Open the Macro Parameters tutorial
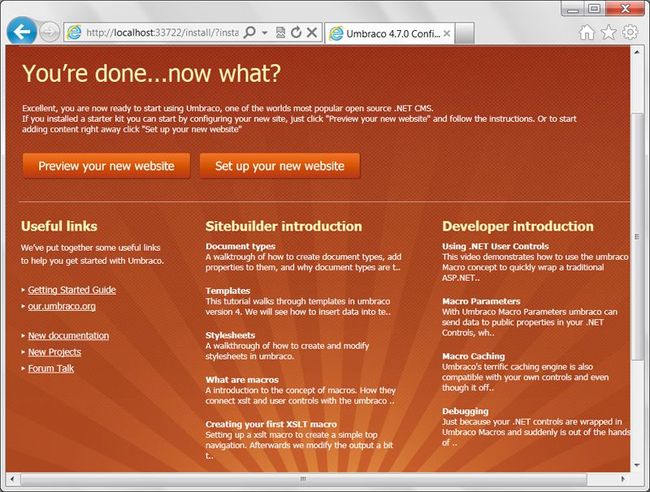 pyautogui.click(x=481, y=301)
